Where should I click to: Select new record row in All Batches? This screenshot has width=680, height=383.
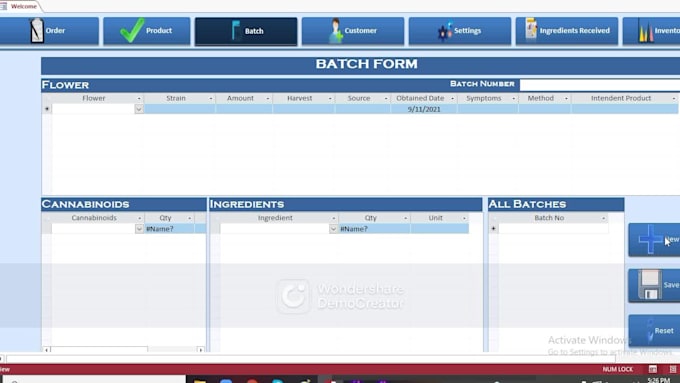(x=494, y=229)
